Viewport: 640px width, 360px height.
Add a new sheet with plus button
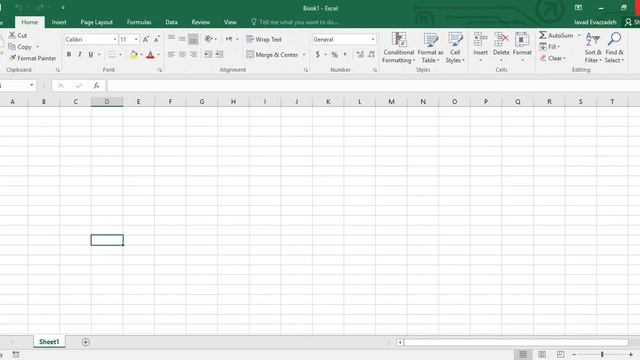pos(85,342)
